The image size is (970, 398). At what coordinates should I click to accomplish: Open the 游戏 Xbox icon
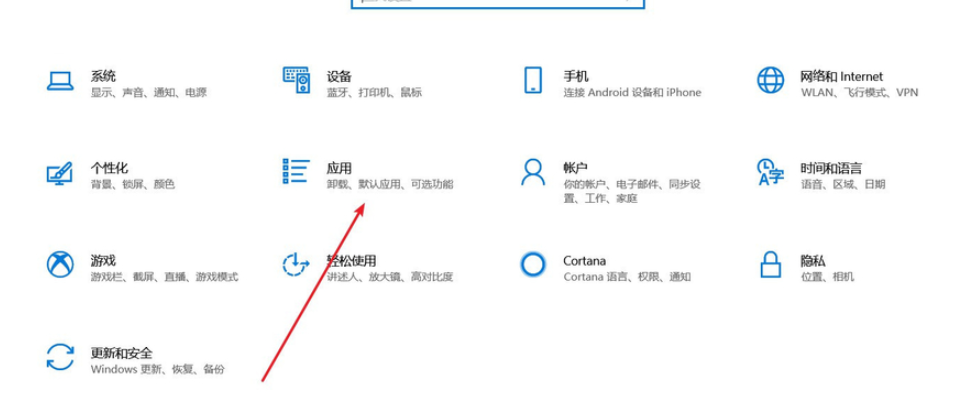tap(60, 264)
